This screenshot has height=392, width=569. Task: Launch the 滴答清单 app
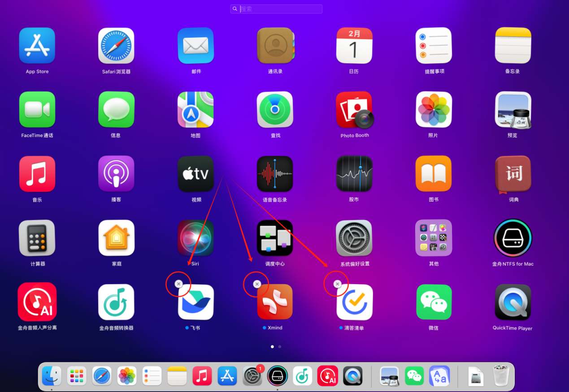point(354,302)
